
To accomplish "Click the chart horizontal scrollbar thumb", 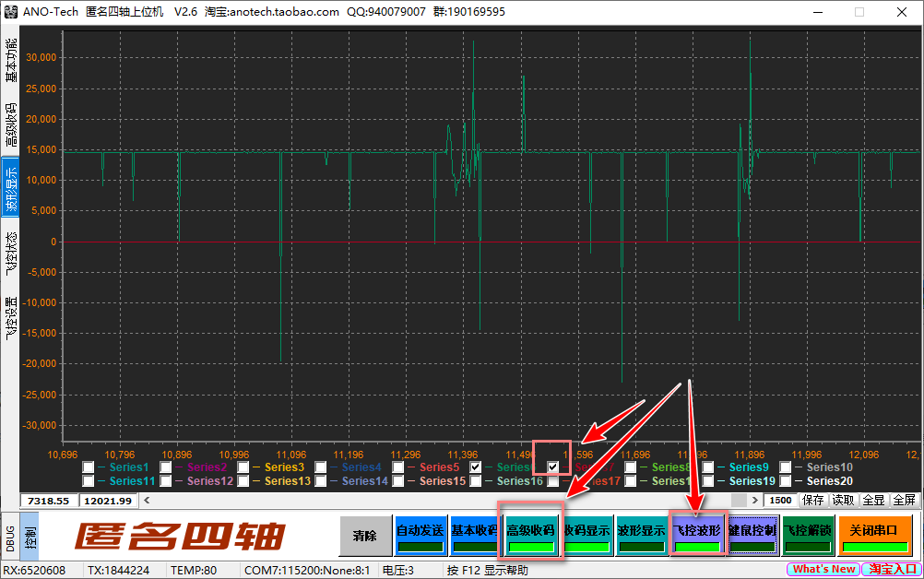I will coord(739,500).
